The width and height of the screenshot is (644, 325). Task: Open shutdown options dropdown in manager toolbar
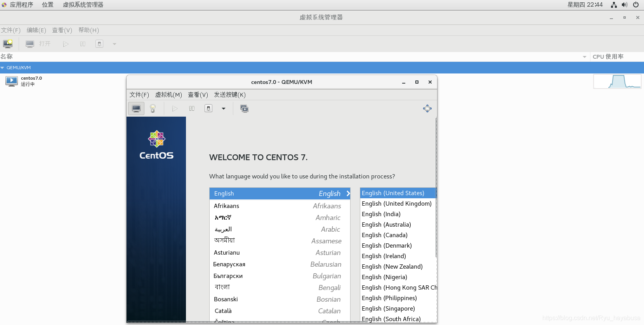(115, 44)
